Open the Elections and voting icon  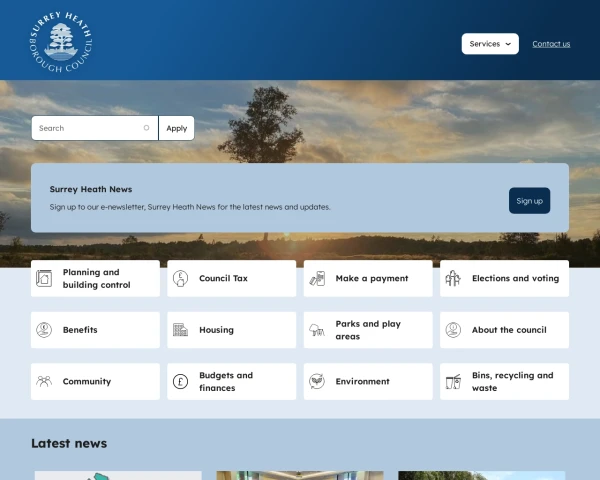(453, 279)
